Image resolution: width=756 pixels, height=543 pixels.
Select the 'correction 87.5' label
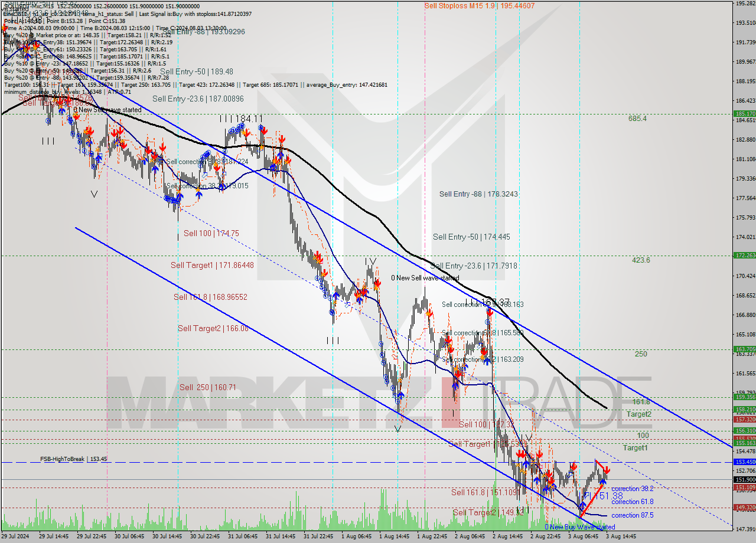point(633,515)
